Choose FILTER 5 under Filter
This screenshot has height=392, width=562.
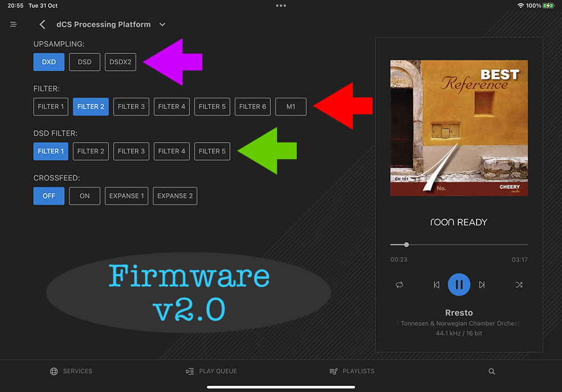(212, 106)
